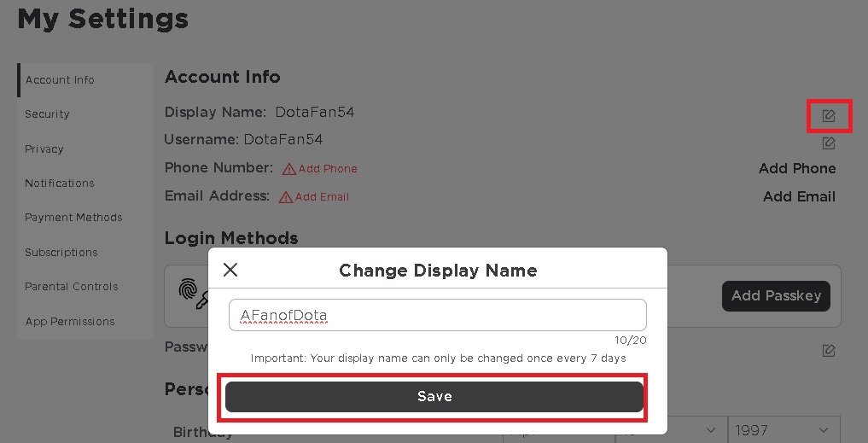Viewport: 868px width, 443px height.
Task: Click the display name text field
Action: pyautogui.click(x=437, y=315)
